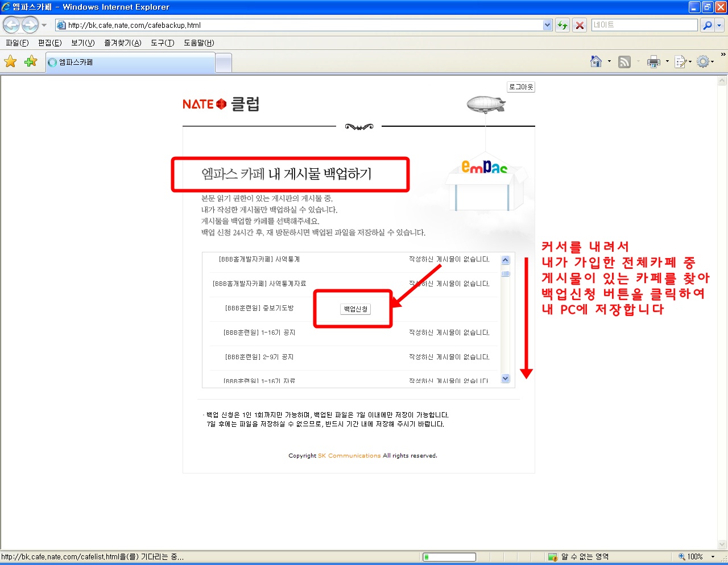The height and width of the screenshot is (565, 728).
Task: Click the Print icon
Action: (653, 62)
